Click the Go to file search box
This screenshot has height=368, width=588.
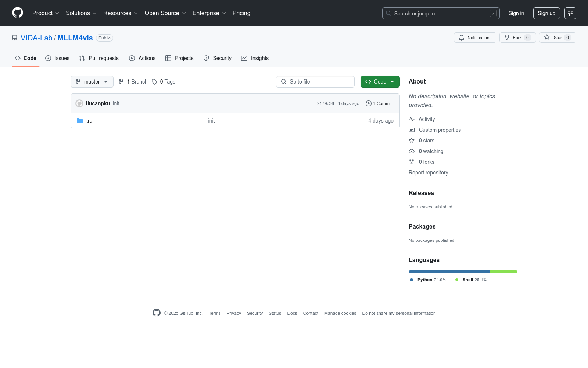(315, 82)
